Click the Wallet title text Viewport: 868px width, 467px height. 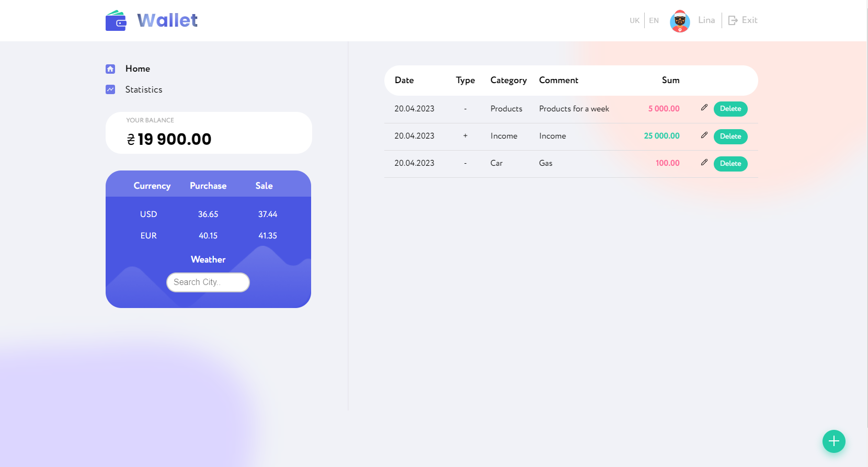click(x=167, y=20)
